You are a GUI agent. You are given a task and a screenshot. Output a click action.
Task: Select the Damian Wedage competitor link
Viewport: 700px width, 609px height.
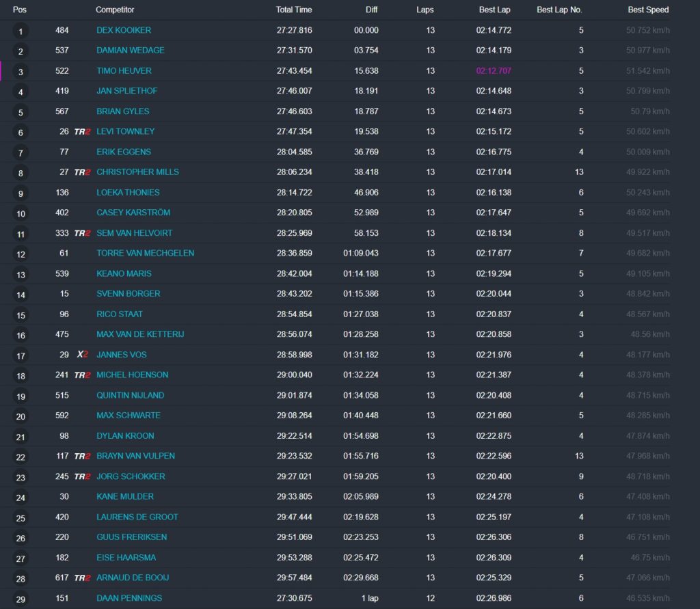(131, 51)
